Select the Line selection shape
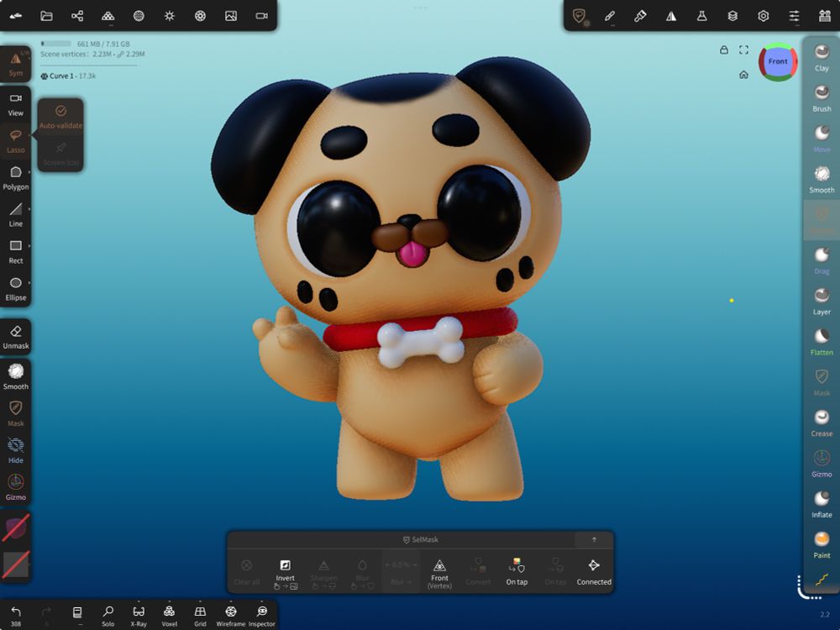Viewport: 840px width, 630px height. tap(15, 215)
